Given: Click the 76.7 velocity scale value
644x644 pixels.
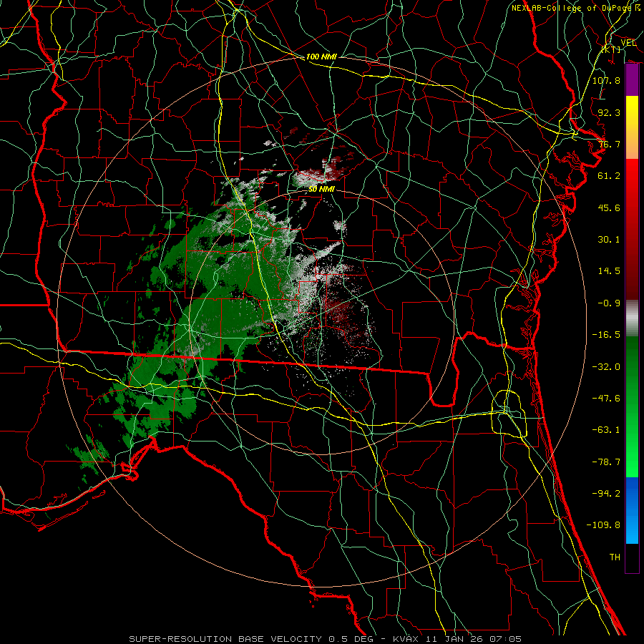Looking at the screenshot, I should pyautogui.click(x=609, y=144).
